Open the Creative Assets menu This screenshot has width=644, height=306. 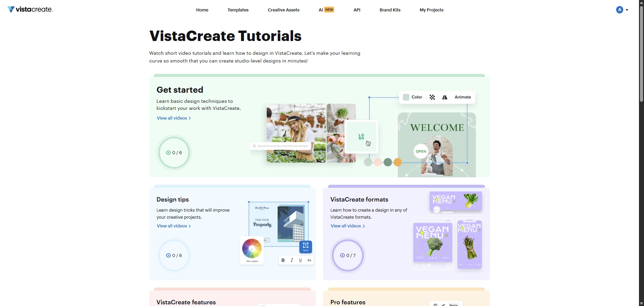tap(283, 10)
